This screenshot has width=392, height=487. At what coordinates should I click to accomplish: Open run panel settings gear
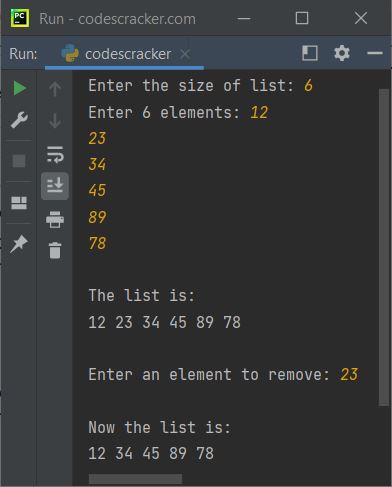pyautogui.click(x=342, y=53)
